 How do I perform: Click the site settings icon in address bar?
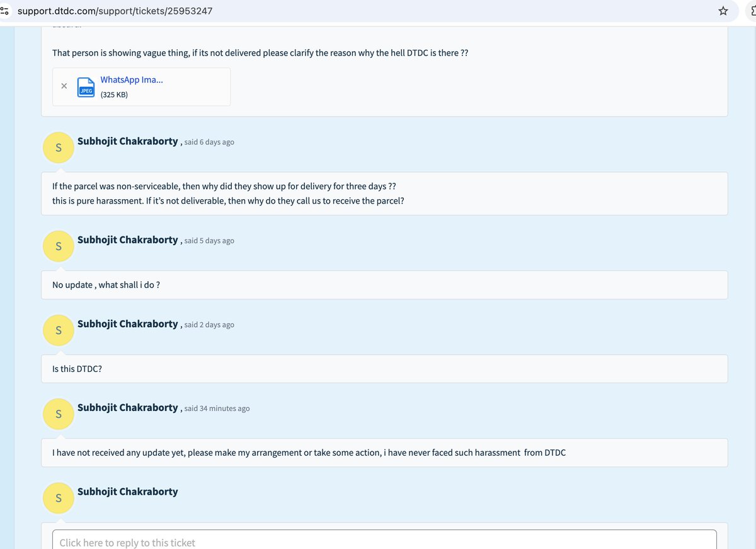[x=5, y=11]
